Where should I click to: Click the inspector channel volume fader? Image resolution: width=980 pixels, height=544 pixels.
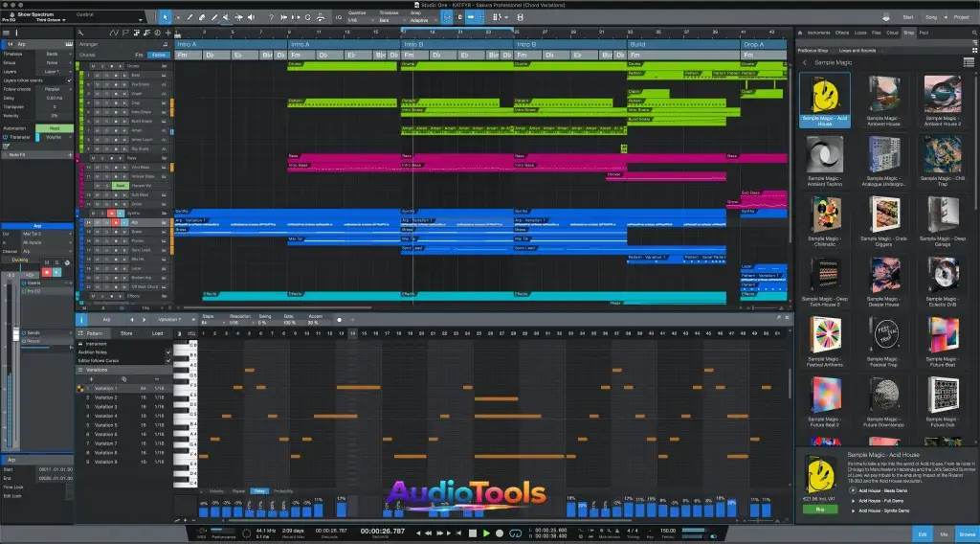point(17,334)
